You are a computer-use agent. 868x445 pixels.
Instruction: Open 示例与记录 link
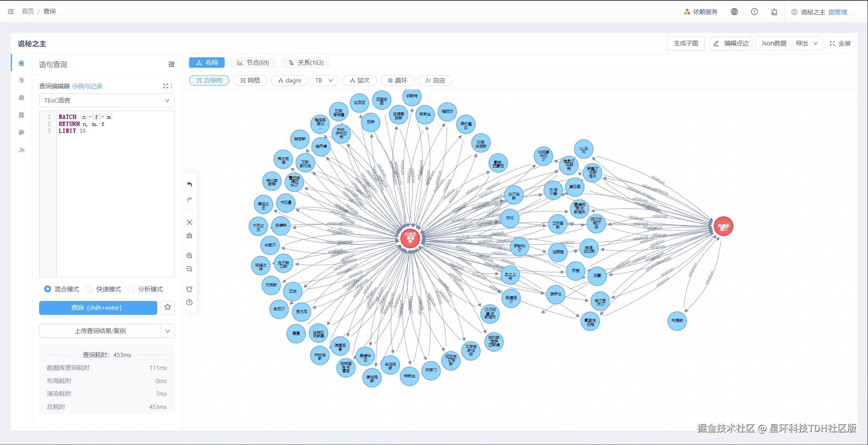[x=87, y=86]
